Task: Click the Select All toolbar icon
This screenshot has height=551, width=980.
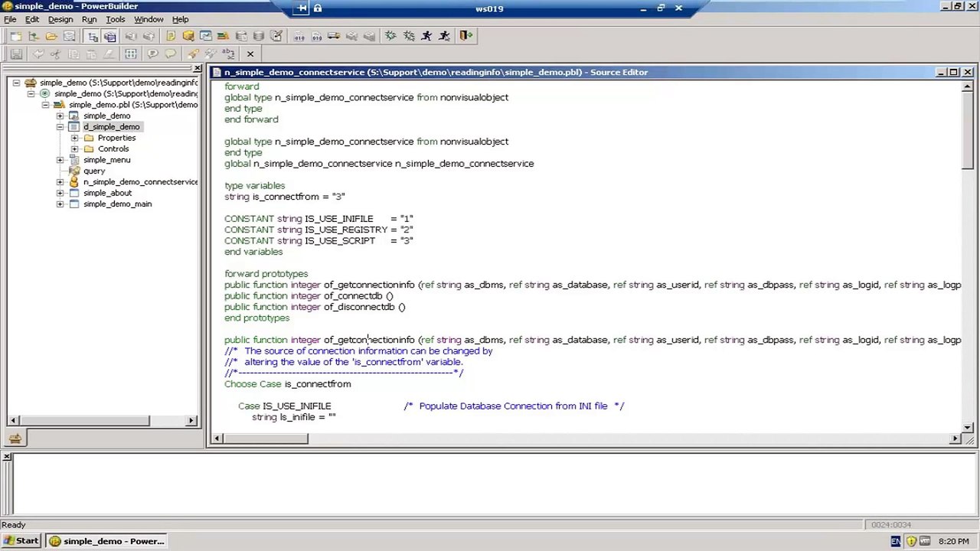Action: point(131,54)
